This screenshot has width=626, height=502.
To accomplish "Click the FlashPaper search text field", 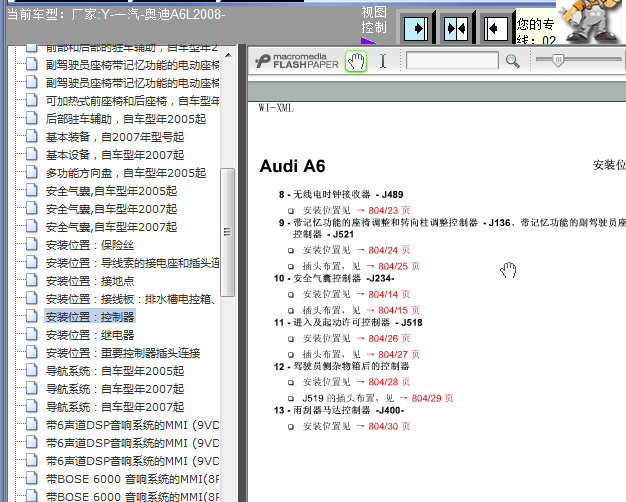I will 452,61.
